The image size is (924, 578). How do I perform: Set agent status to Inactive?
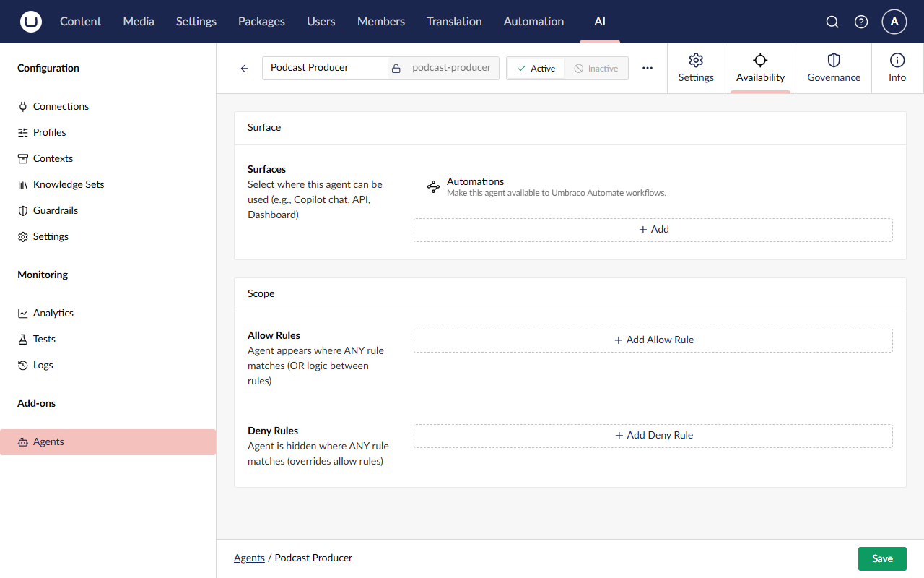596,69
